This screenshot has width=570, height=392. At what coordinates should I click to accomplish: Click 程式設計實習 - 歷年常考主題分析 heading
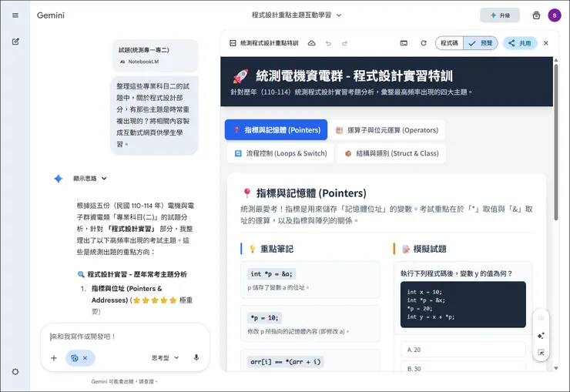click(x=137, y=274)
